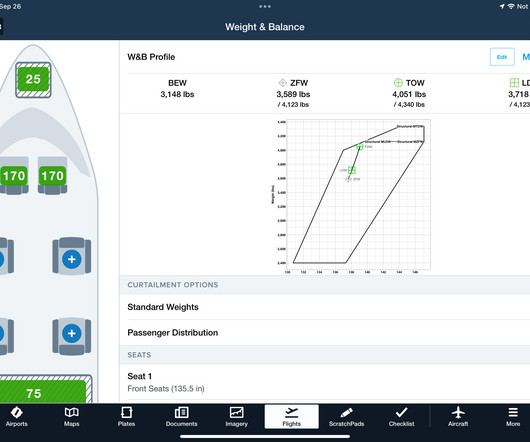Open the Imagery tab

coord(237,417)
